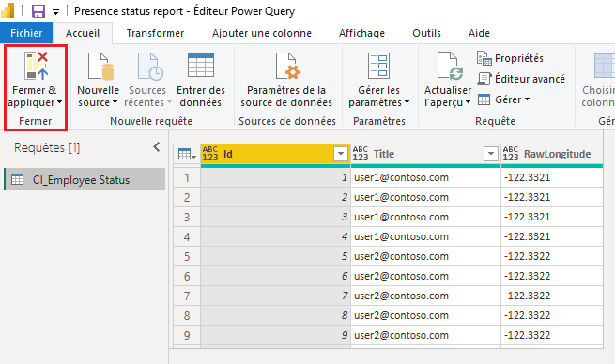Image resolution: width=615 pixels, height=364 pixels.
Task: Open the Fichier menu
Action: point(26,33)
